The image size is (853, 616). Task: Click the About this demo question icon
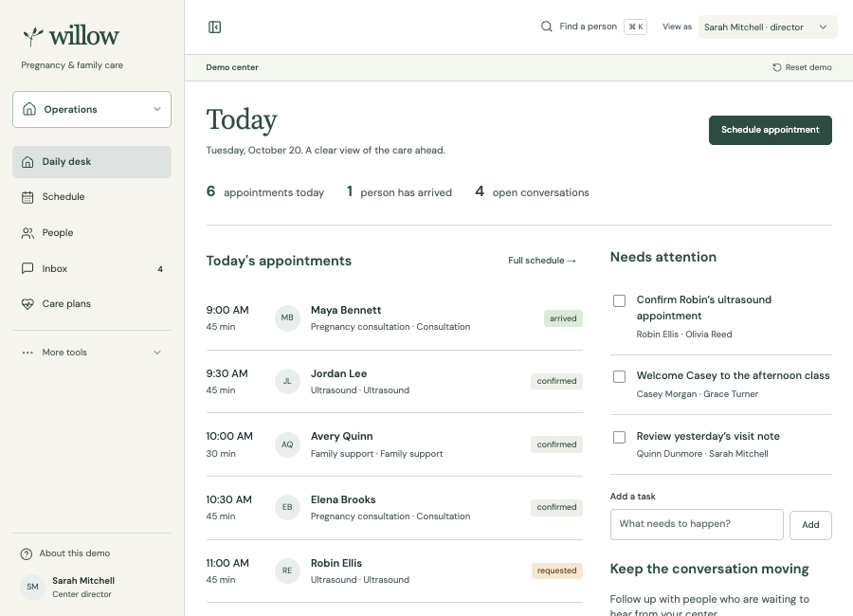pyautogui.click(x=27, y=554)
